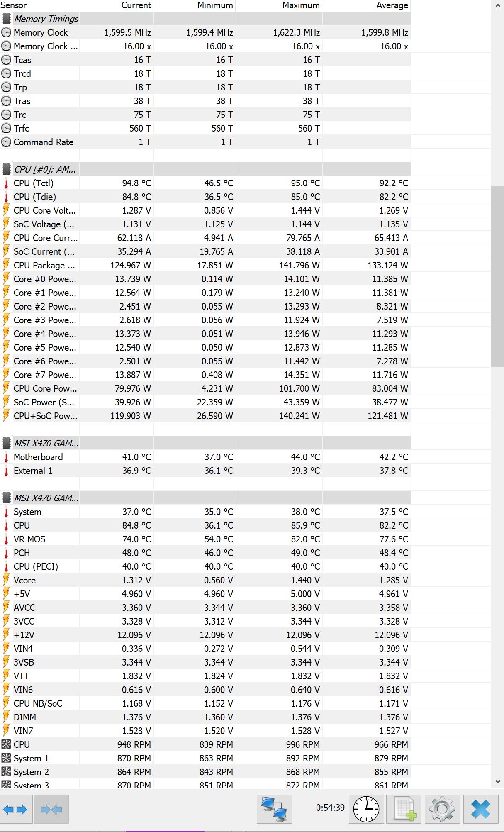Select the CPU fan RPM sensor row
The width and height of the screenshot is (504, 832).
205,744
